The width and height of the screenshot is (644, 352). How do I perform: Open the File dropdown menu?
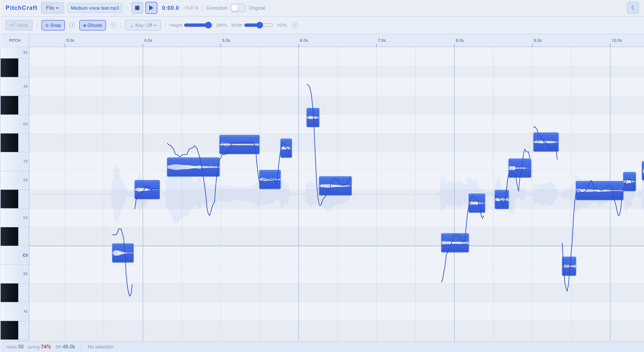(53, 8)
